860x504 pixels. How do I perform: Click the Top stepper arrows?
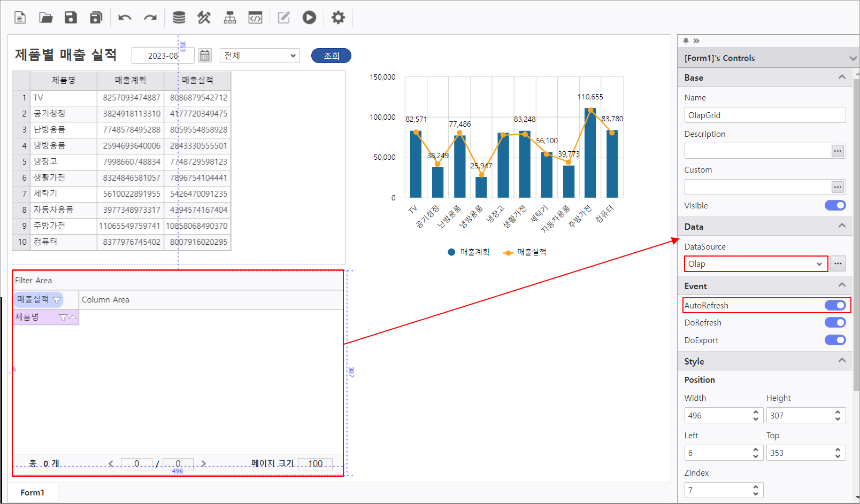(x=838, y=453)
